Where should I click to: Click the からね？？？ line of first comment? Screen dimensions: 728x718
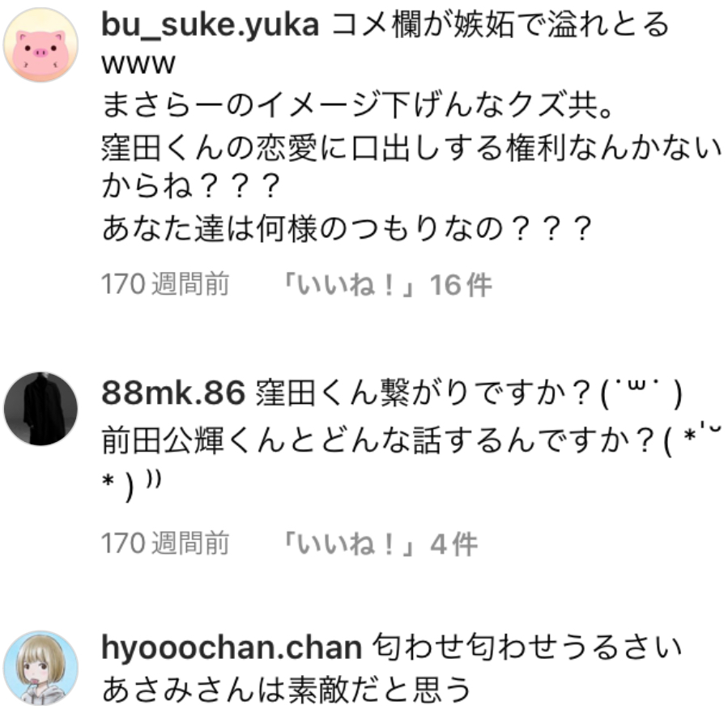tap(191, 185)
